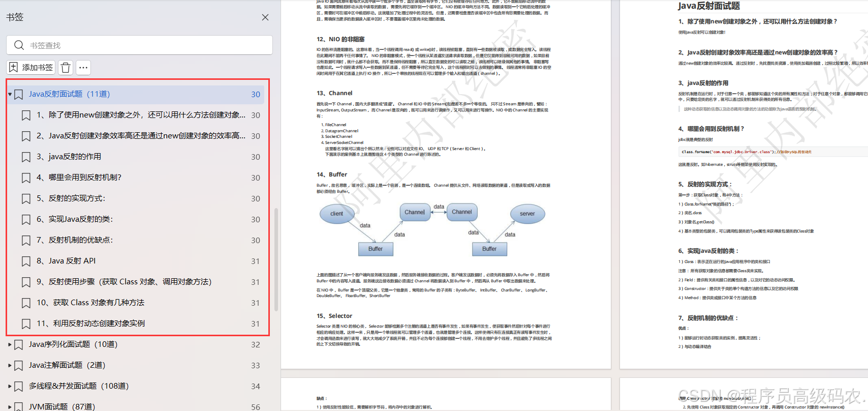
Task: Click heading 15、Selector in document page
Action: 334,316
